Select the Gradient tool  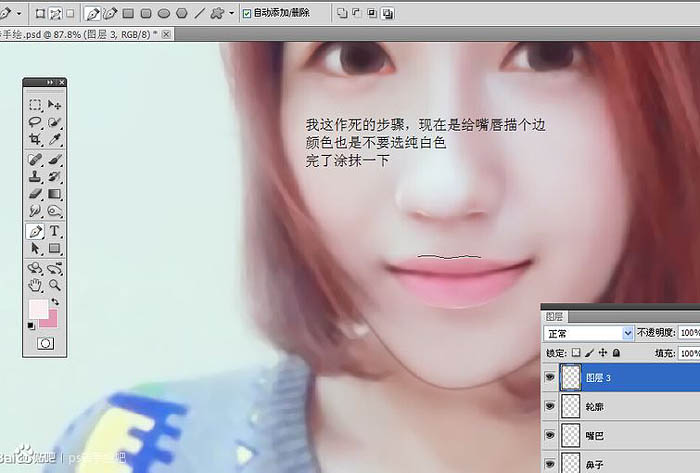[x=54, y=194]
